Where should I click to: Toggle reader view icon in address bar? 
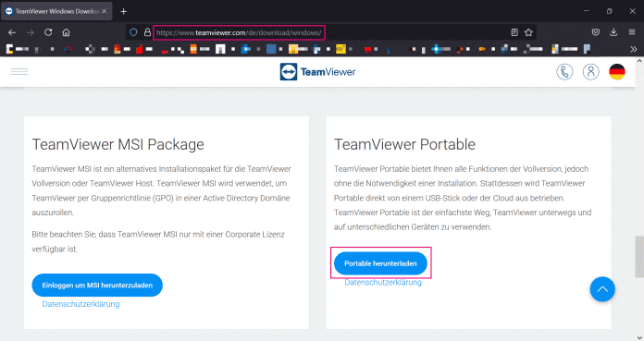(514, 32)
